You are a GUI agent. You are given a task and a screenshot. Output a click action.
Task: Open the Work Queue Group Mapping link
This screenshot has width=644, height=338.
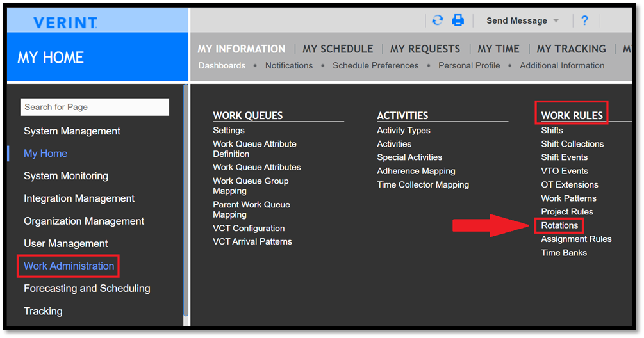click(x=251, y=186)
